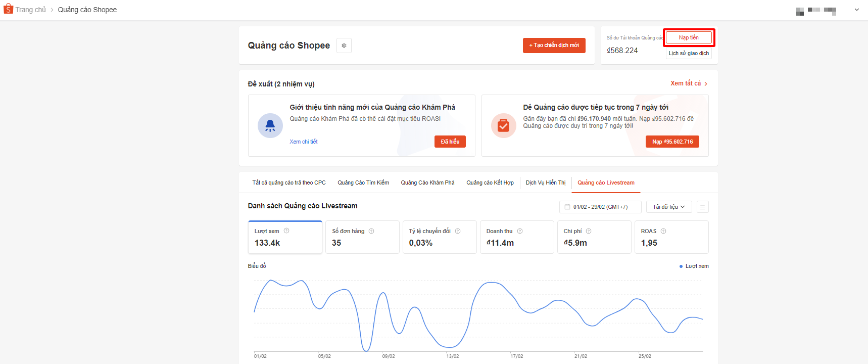Switch to Dịch Vụ Hiển Thị tab
This screenshot has width=868, height=364.
546,183
